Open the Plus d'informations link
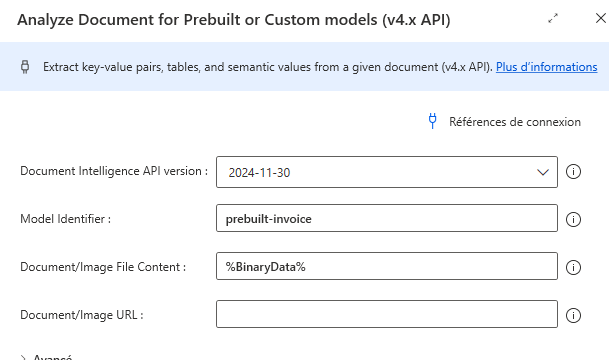Image resolution: width=609 pixels, height=360 pixels. pyautogui.click(x=546, y=67)
